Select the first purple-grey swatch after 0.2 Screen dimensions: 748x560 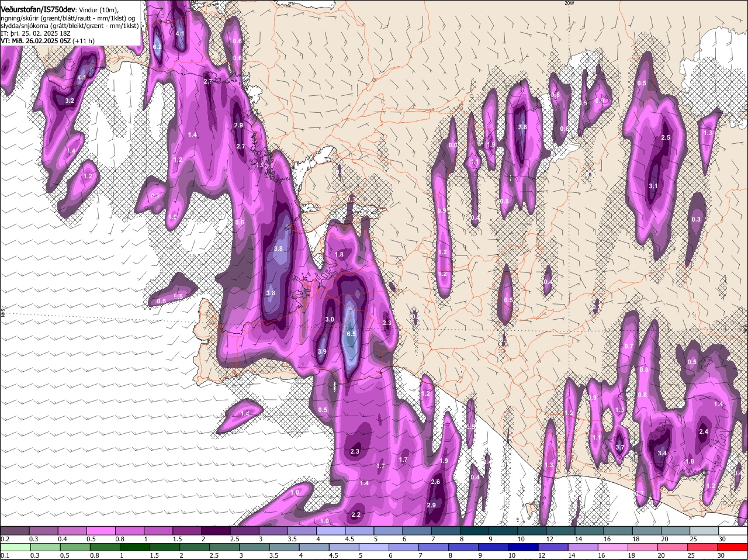tap(15, 531)
